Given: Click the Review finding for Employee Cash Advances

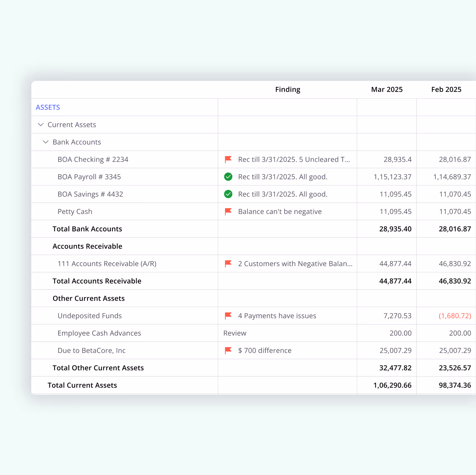Looking at the screenshot, I should pyautogui.click(x=235, y=333).
